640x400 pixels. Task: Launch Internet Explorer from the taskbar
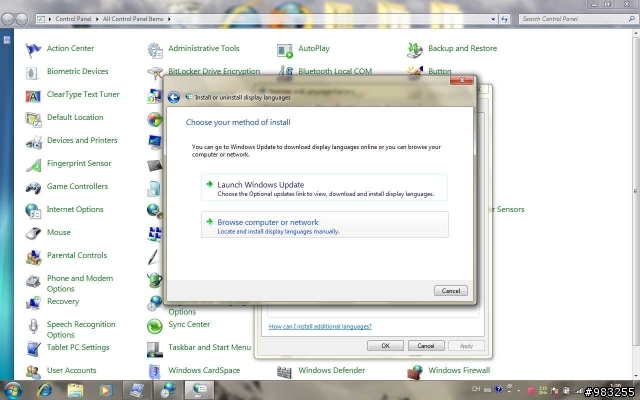(x=44, y=391)
